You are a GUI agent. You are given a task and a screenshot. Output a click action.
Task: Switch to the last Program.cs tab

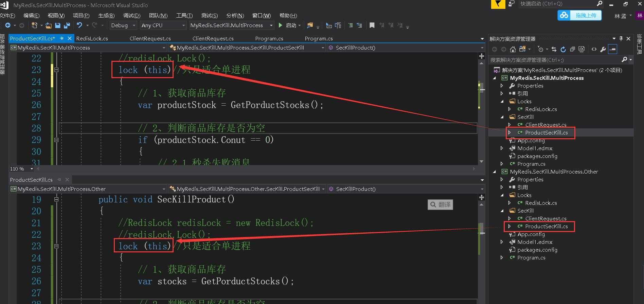[319, 39]
